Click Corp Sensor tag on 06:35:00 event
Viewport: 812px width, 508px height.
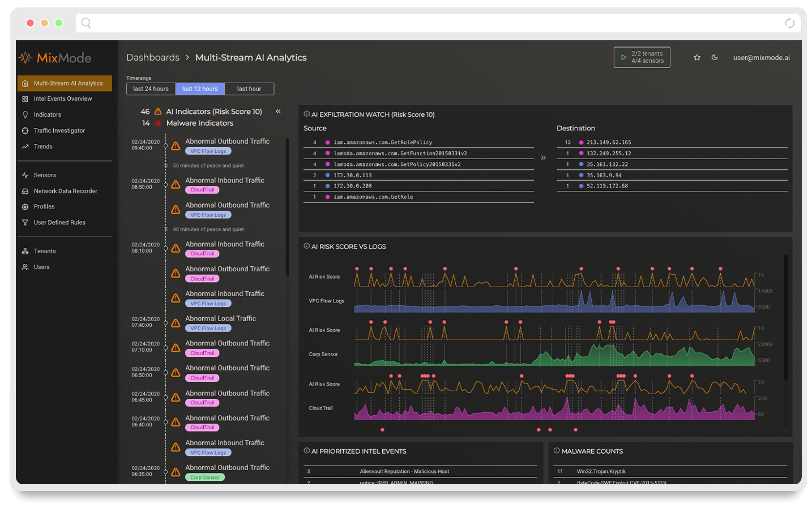tap(205, 477)
